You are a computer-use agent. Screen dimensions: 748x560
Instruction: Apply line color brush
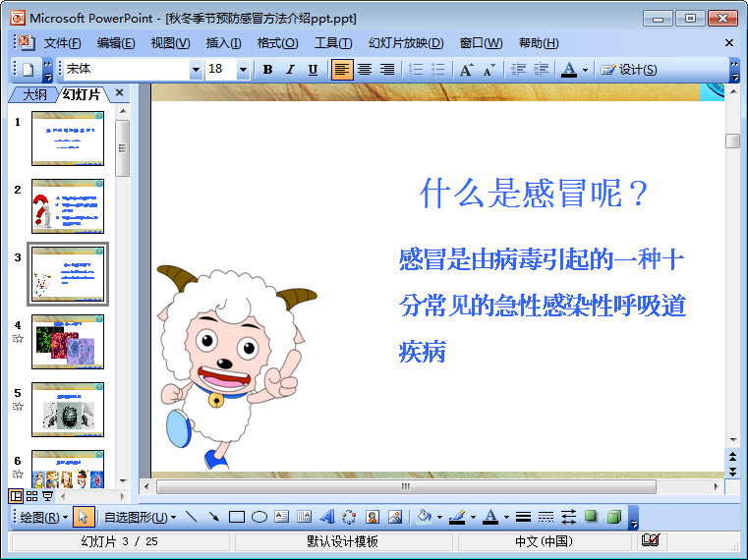tap(457, 517)
